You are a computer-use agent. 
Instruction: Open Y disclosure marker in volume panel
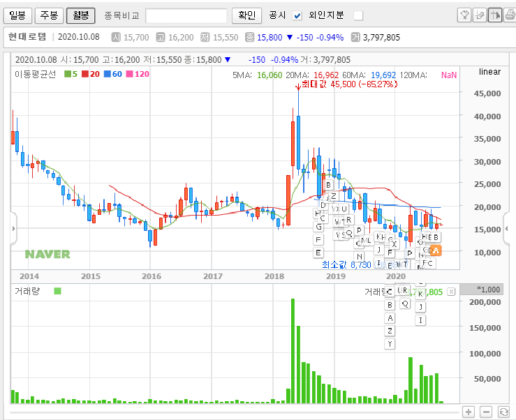390,344
